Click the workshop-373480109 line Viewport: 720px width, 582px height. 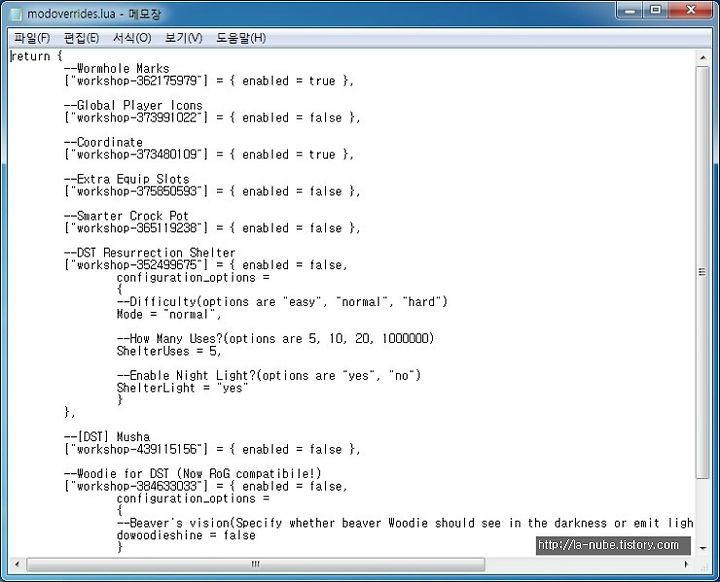209,154
